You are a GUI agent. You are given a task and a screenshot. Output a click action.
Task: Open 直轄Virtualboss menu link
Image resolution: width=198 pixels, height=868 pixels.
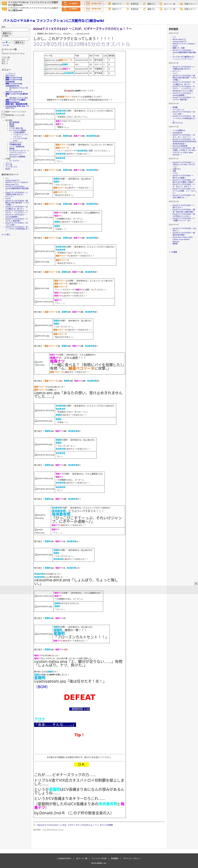pos(12,102)
